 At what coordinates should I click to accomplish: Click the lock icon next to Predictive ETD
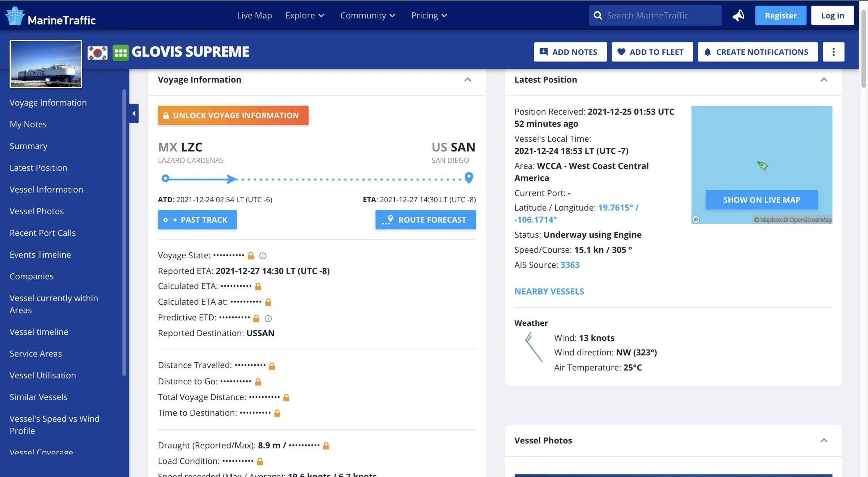point(256,318)
